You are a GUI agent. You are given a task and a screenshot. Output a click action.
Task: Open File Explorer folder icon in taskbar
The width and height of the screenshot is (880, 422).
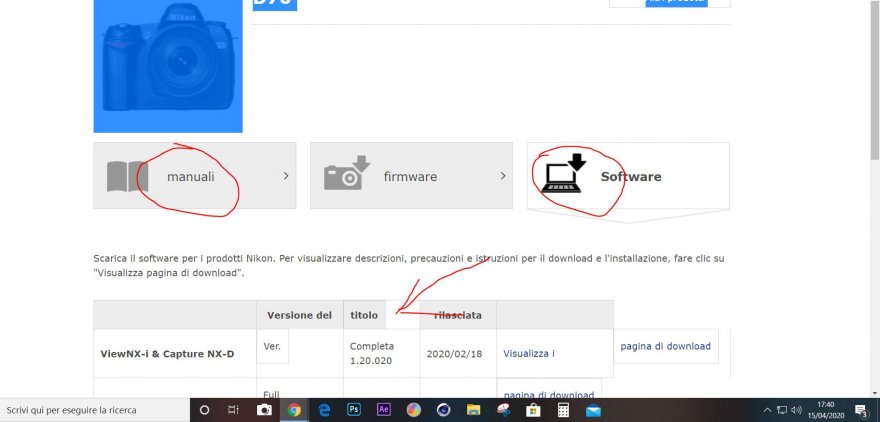[473, 410]
